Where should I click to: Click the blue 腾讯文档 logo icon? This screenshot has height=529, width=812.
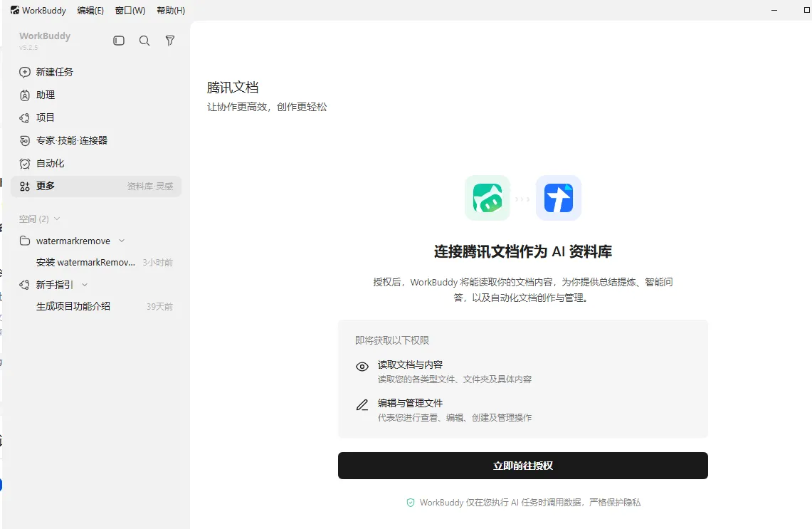558,198
